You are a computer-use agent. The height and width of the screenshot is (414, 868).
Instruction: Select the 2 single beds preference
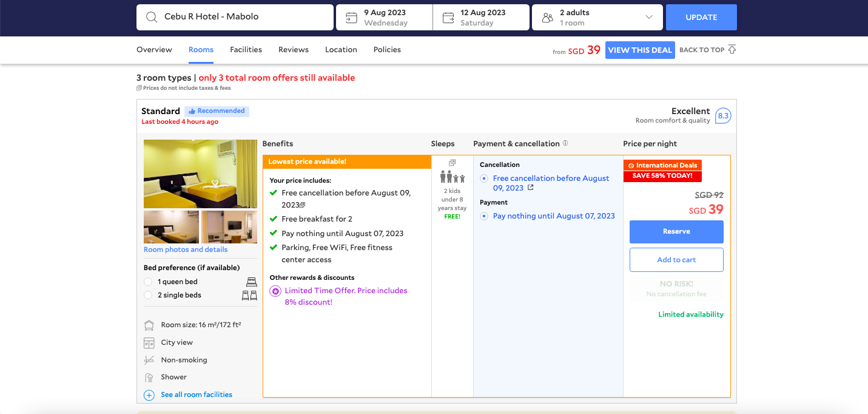148,295
